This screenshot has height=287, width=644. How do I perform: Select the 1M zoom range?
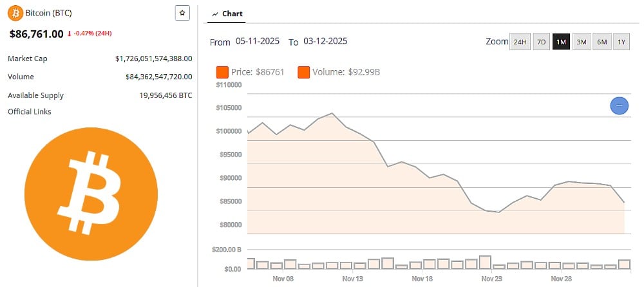(561, 42)
